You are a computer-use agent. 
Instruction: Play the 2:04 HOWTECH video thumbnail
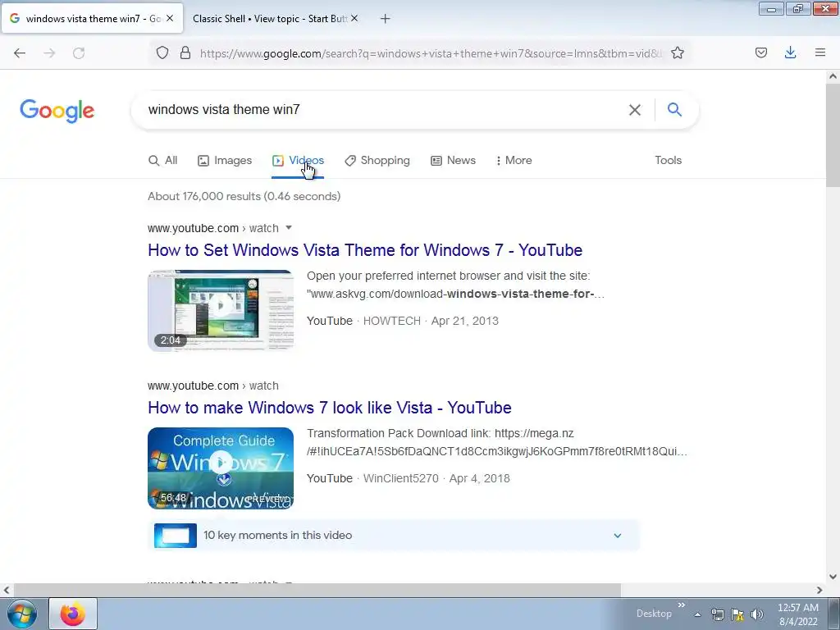click(221, 310)
